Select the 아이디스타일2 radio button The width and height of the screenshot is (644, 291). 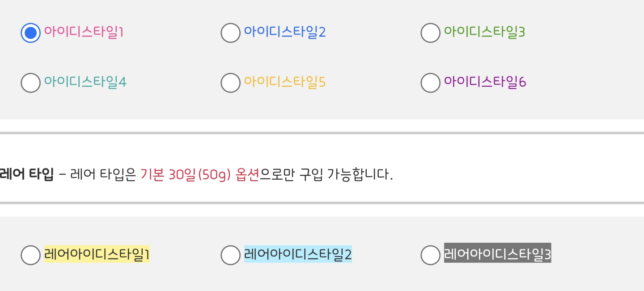coord(230,33)
